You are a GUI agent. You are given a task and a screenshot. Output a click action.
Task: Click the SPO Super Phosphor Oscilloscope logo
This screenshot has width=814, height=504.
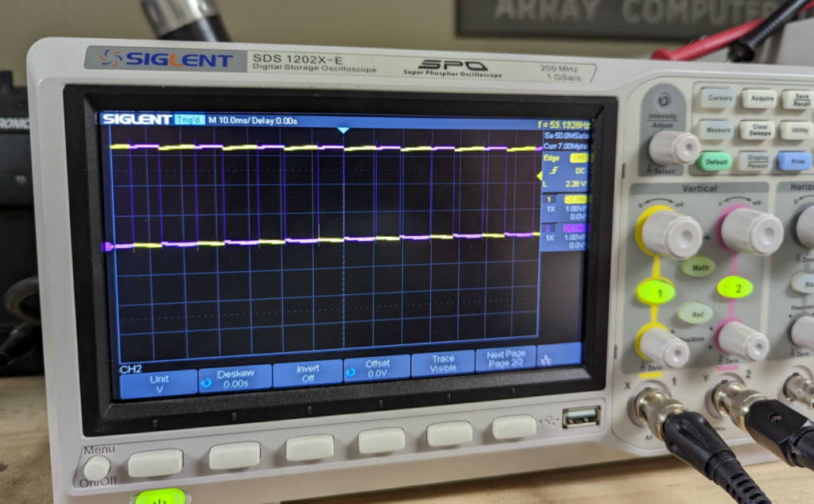(453, 68)
